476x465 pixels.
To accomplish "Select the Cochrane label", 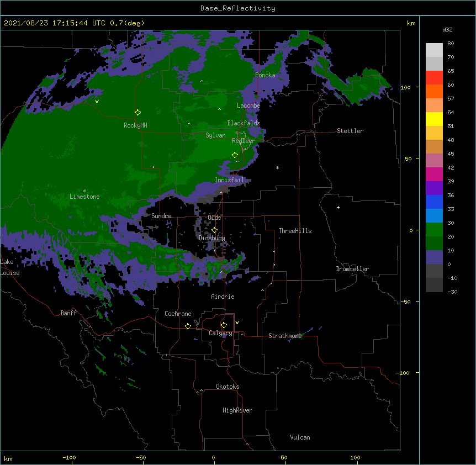I will 178,314.
